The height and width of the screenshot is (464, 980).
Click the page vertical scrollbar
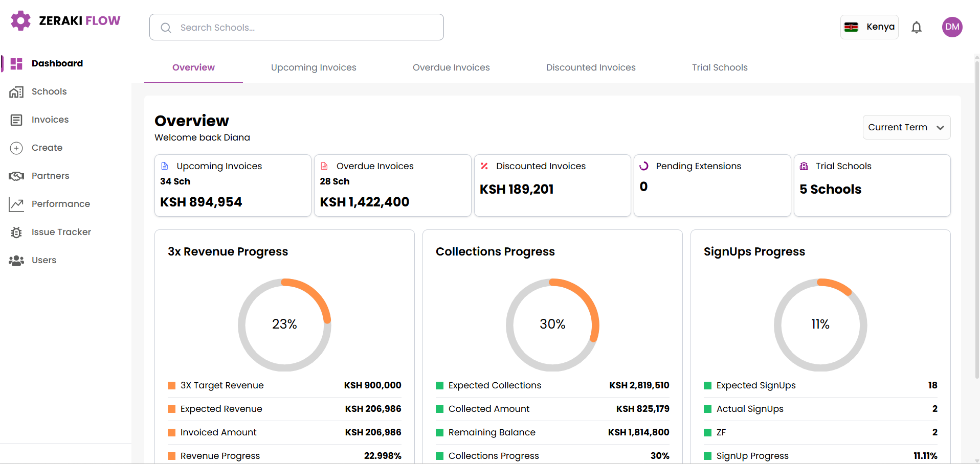click(x=977, y=220)
